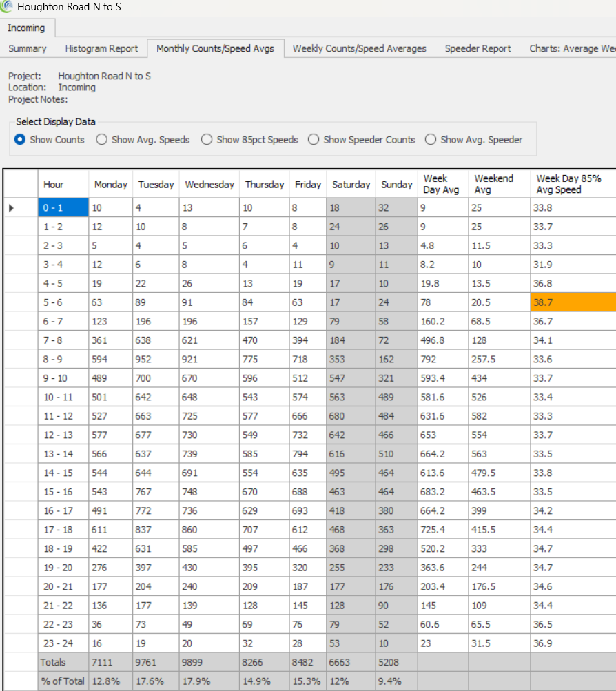Select the Wednesday Totals cell 9899
The width and height of the screenshot is (616, 691).
209,662
